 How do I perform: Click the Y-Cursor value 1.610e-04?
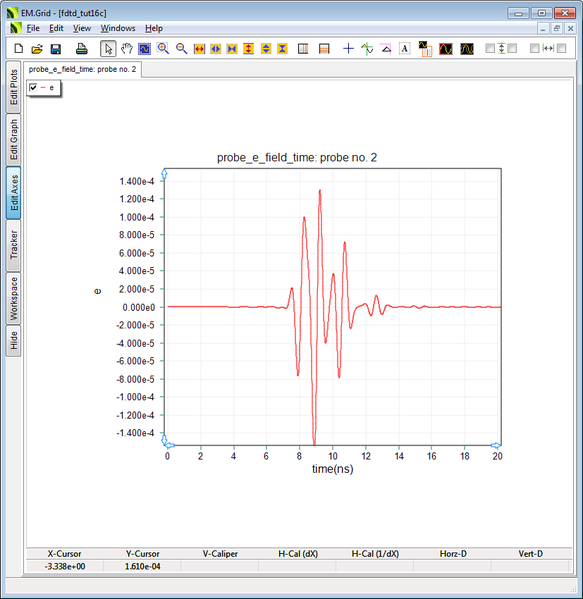[143, 567]
